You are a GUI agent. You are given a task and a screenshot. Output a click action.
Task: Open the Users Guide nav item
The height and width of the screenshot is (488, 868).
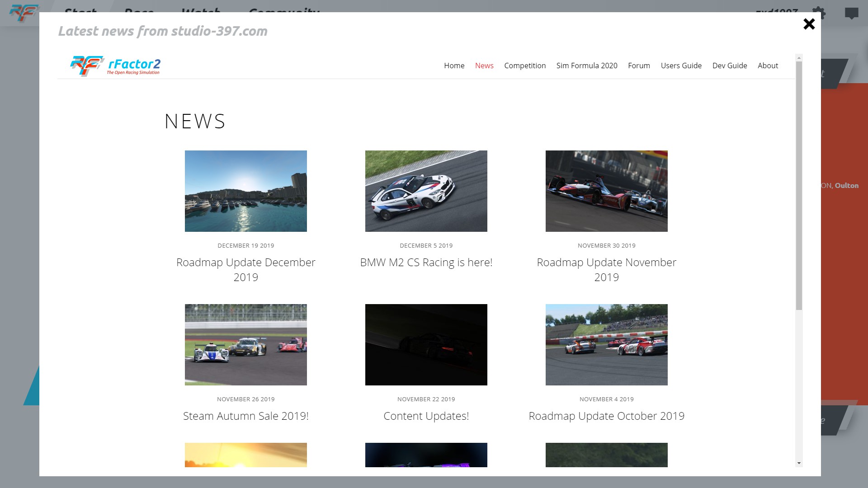click(681, 66)
